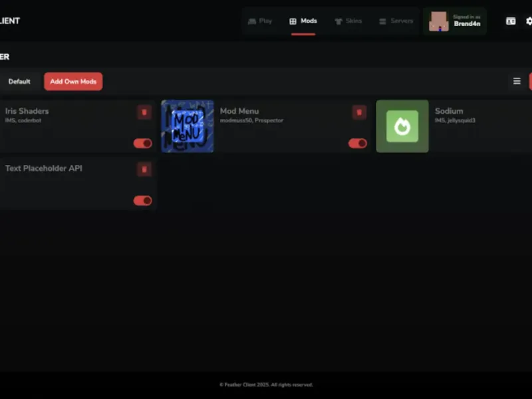The width and height of the screenshot is (532, 399).
Task: Turn off the Mod Menu toggle
Action: point(358,143)
